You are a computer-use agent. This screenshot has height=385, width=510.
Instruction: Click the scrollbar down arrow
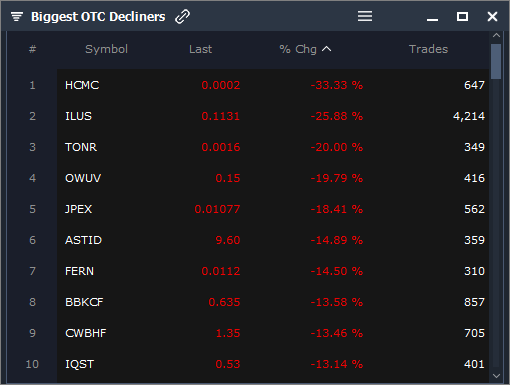click(496, 376)
